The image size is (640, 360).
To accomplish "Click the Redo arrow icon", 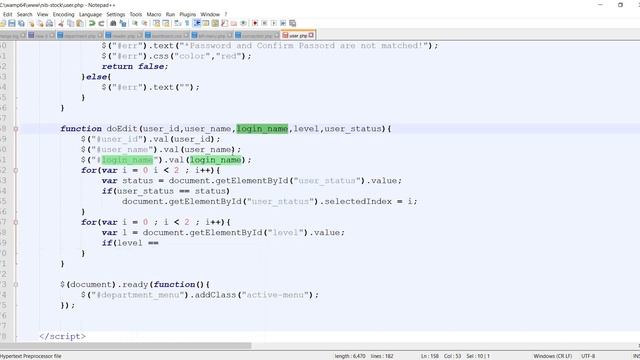I will [101, 23].
